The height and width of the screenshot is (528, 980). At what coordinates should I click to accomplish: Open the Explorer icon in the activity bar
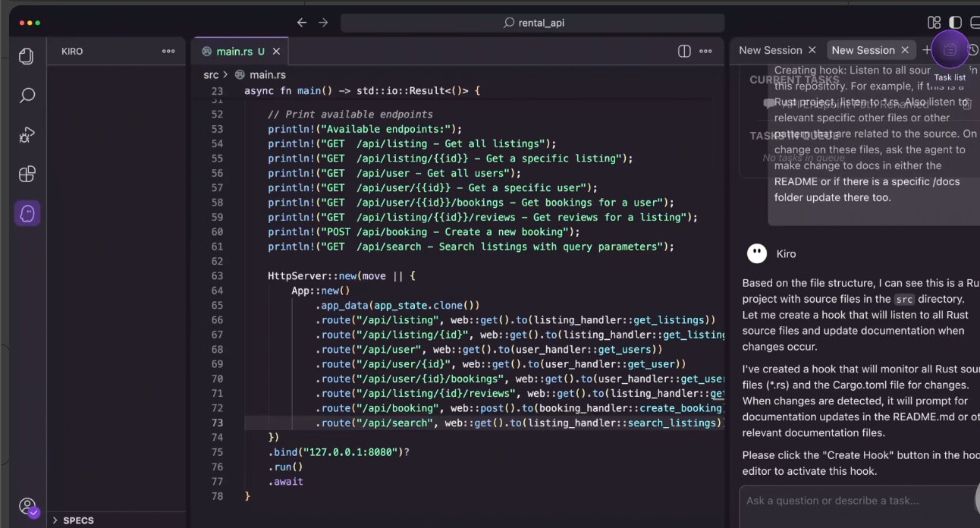(x=27, y=56)
